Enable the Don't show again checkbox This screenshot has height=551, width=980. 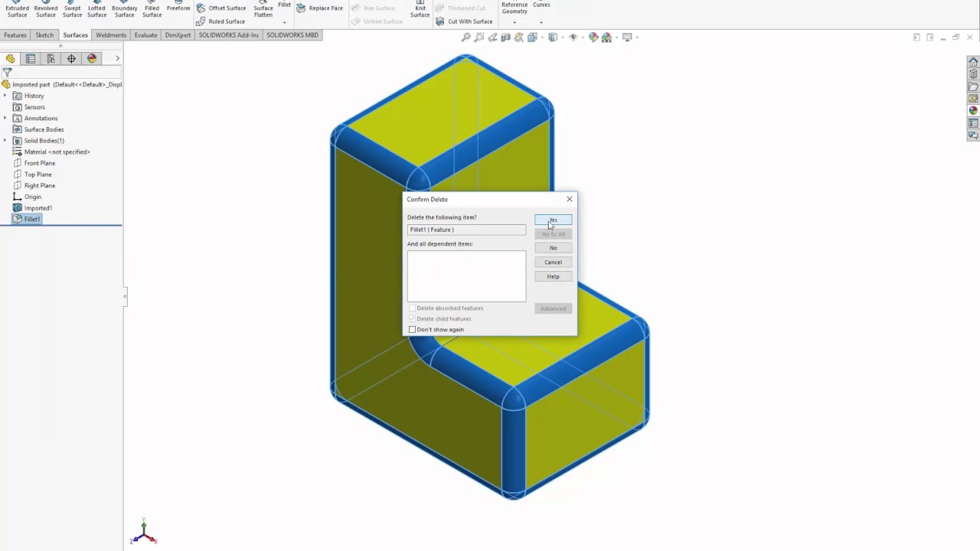point(413,329)
